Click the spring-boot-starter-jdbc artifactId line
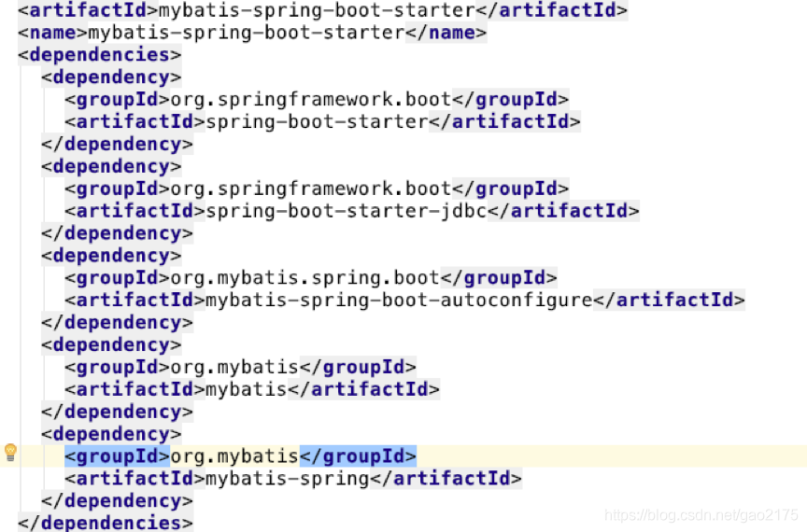The width and height of the screenshot is (807, 532). [x=351, y=211]
